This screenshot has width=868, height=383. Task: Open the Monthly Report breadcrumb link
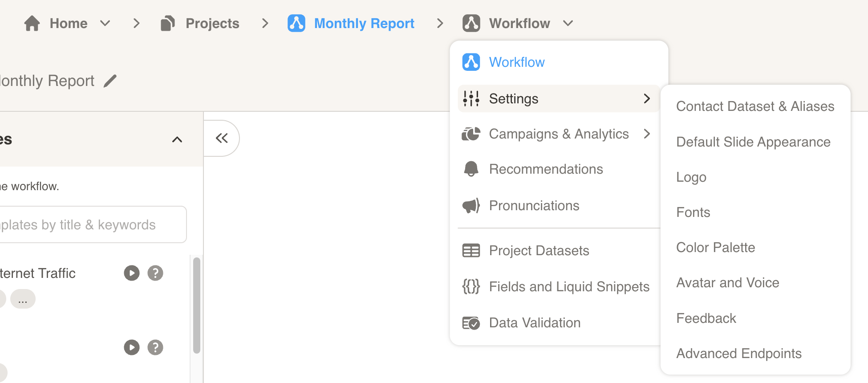364,23
